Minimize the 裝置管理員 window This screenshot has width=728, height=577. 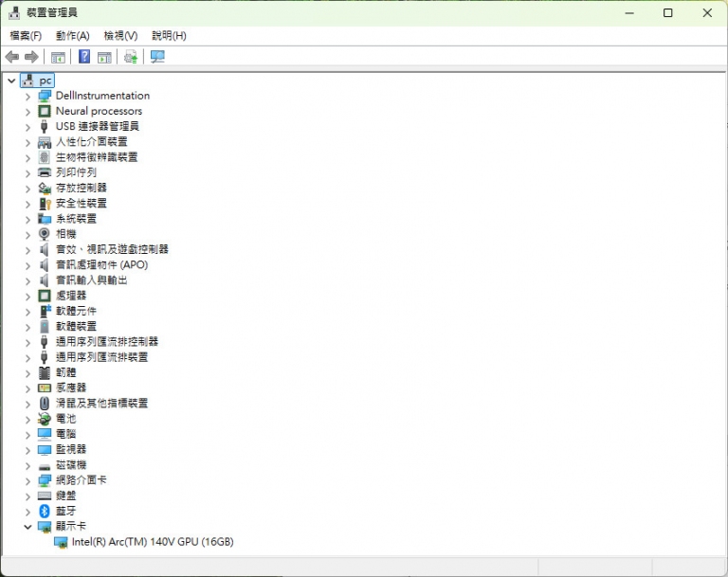coord(629,13)
